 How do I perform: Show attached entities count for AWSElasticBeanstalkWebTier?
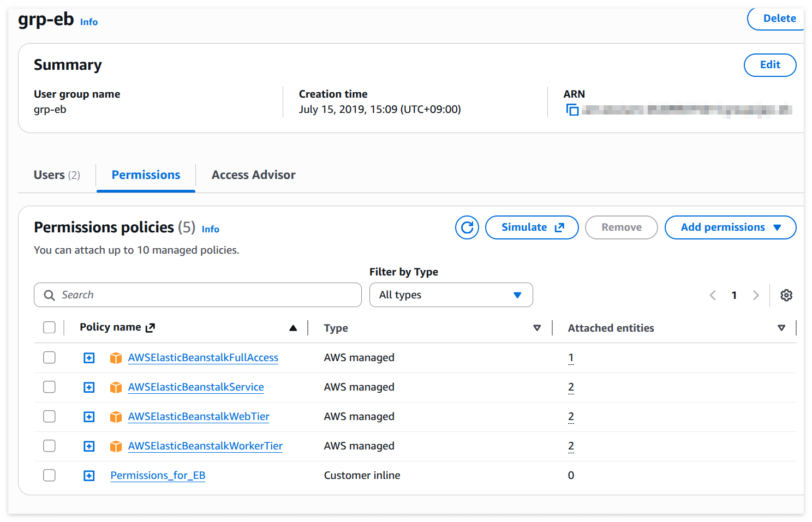pos(571,417)
